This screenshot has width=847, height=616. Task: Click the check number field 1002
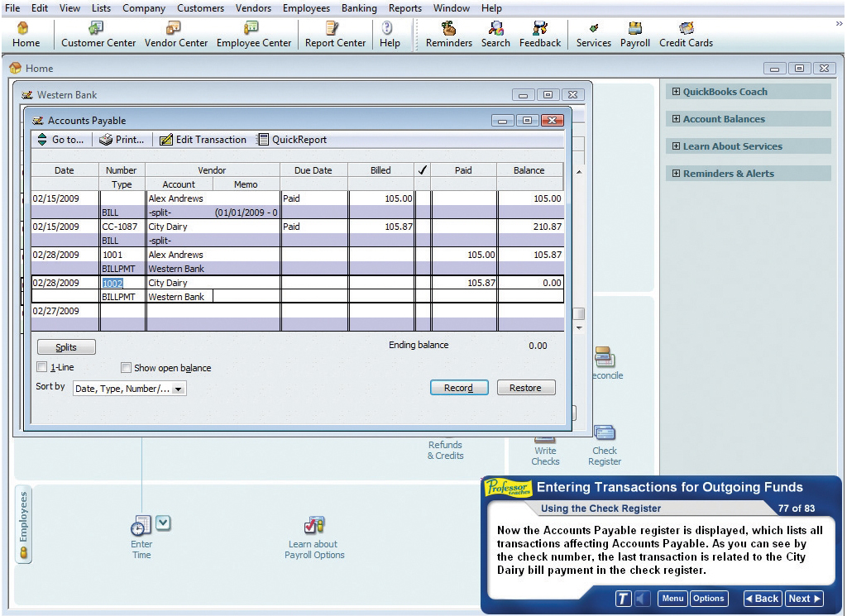pyautogui.click(x=112, y=283)
